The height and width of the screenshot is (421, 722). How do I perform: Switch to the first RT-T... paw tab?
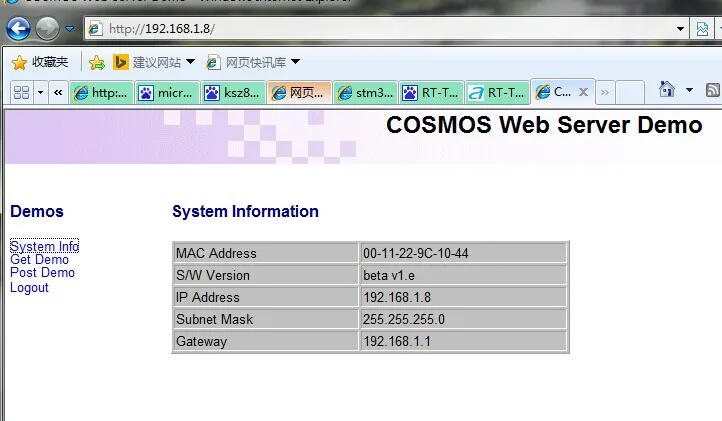(x=431, y=93)
